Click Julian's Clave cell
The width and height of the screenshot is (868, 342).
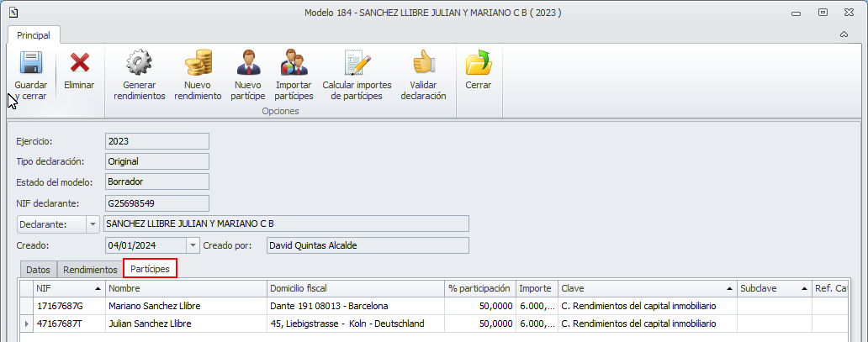648,324
